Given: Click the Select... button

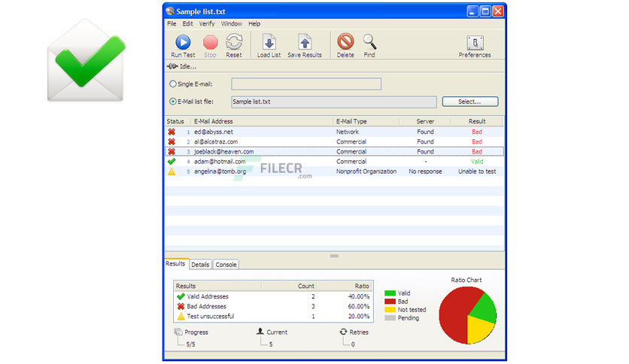Looking at the screenshot, I should click(x=470, y=102).
